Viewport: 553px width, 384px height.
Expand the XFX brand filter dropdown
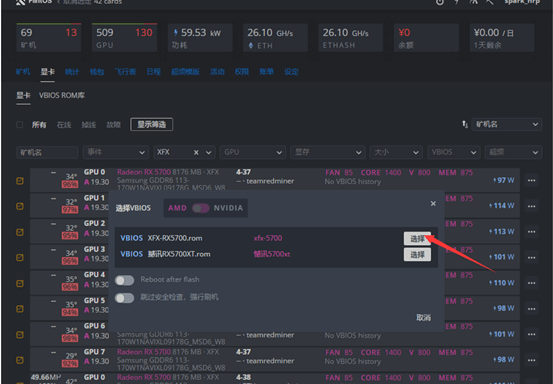tap(208, 153)
